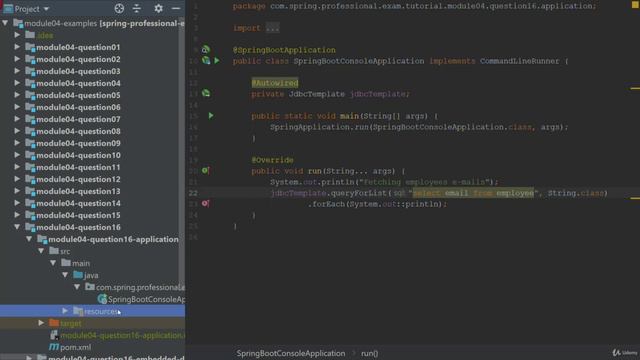Collapse the module04-question16 arrow
The image size is (640, 360).
pos(17,227)
